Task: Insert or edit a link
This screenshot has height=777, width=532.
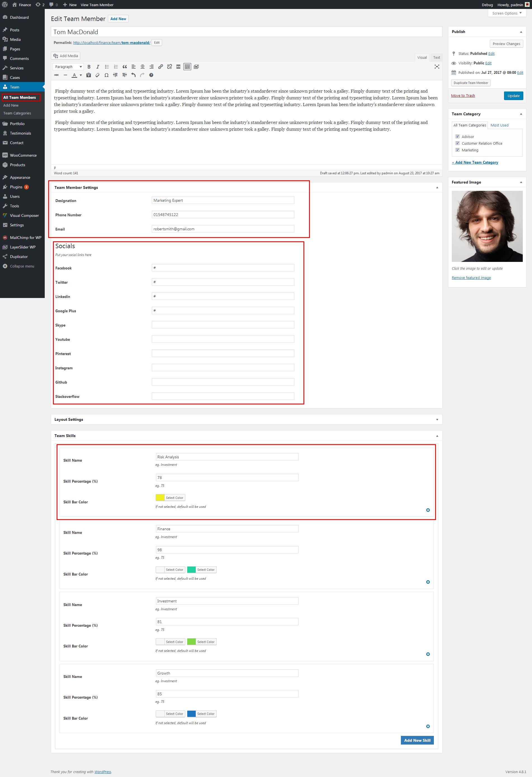Action: pyautogui.click(x=161, y=67)
